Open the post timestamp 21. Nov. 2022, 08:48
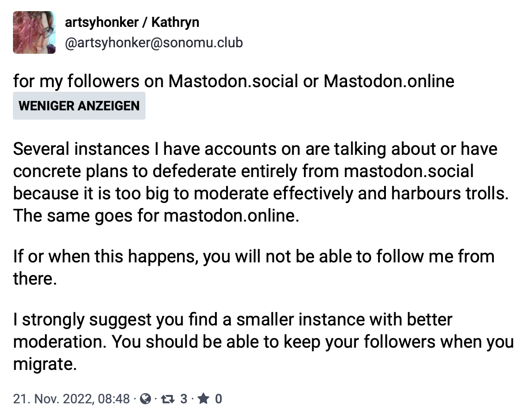The width and height of the screenshot is (530, 420). tap(71, 398)
